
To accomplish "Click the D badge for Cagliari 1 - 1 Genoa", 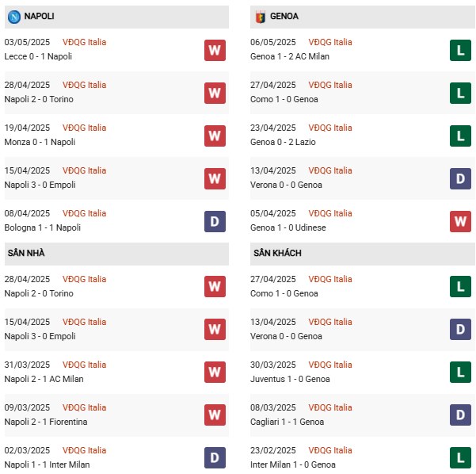I will 460,415.
